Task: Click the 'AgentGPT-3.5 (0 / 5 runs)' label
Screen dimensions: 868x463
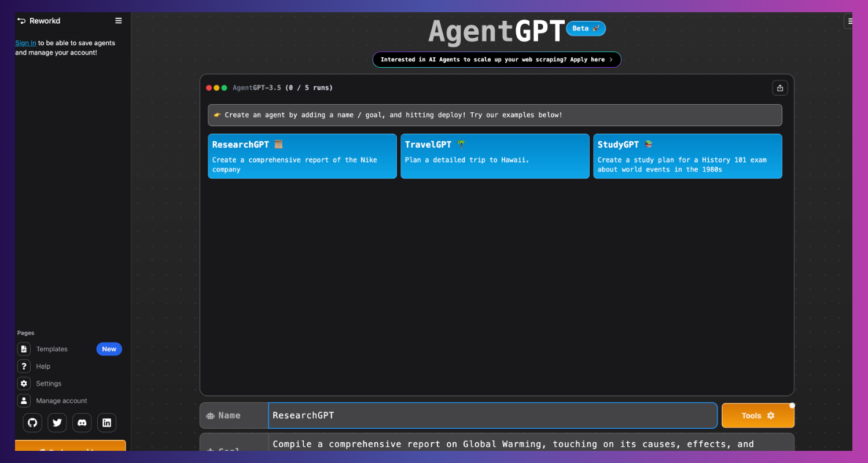Action: click(x=282, y=88)
